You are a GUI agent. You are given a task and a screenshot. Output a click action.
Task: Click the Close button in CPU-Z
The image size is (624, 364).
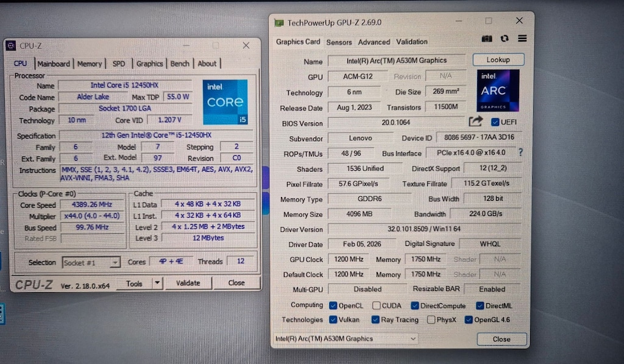pos(236,282)
